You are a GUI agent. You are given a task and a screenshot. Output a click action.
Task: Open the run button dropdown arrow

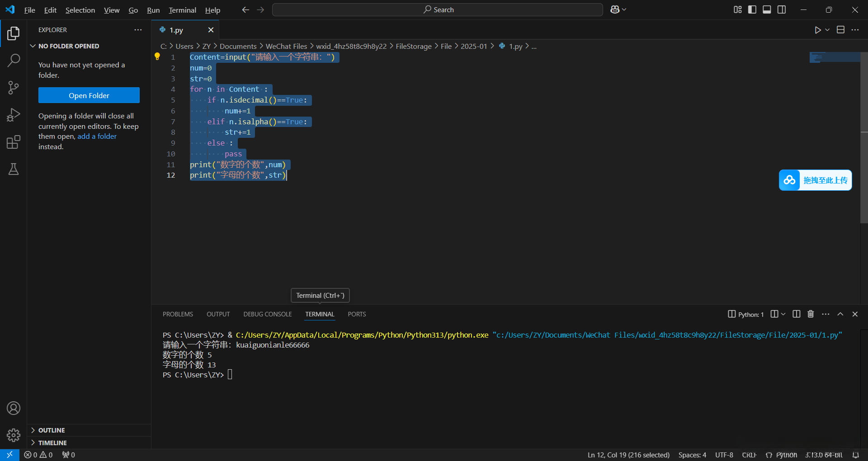click(x=827, y=30)
